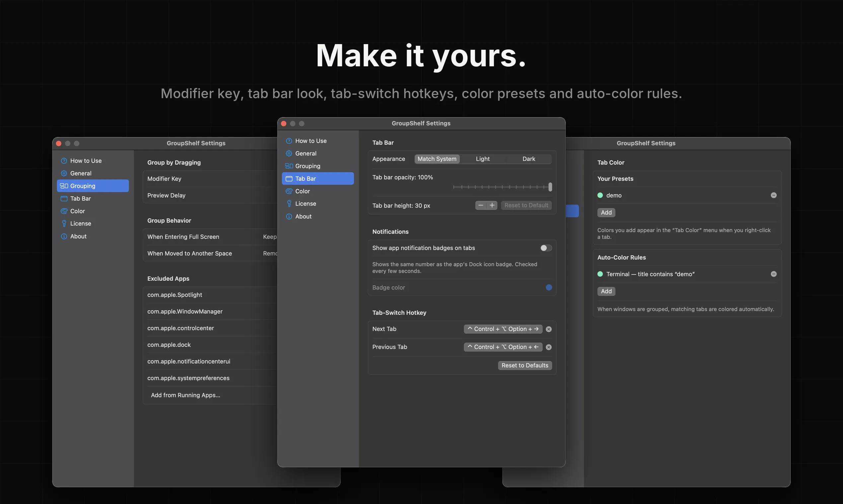This screenshot has height=504, width=843.
Task: Set tab bar appearance to Match System
Action: (437, 159)
